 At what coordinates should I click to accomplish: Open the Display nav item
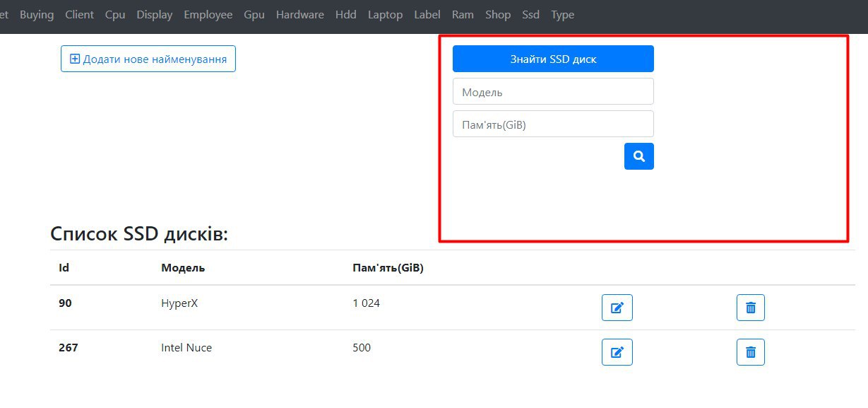point(155,15)
